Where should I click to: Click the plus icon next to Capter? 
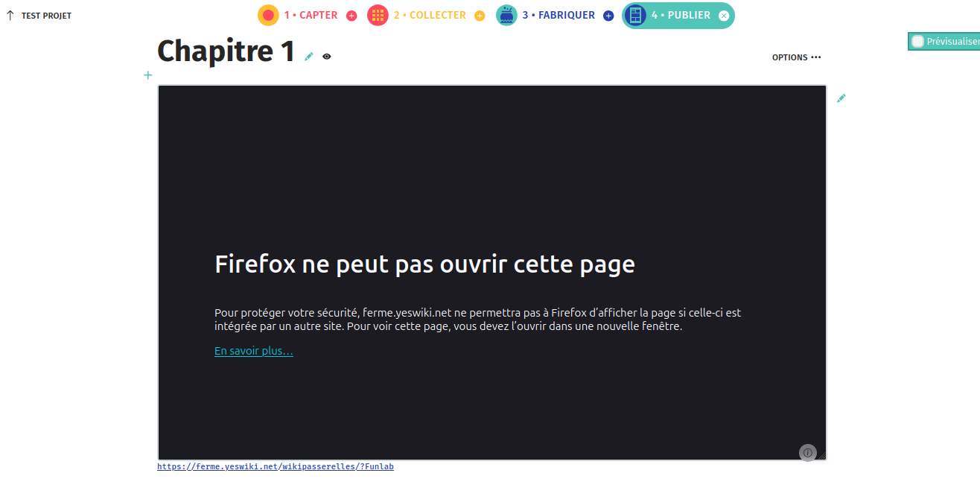tap(351, 16)
